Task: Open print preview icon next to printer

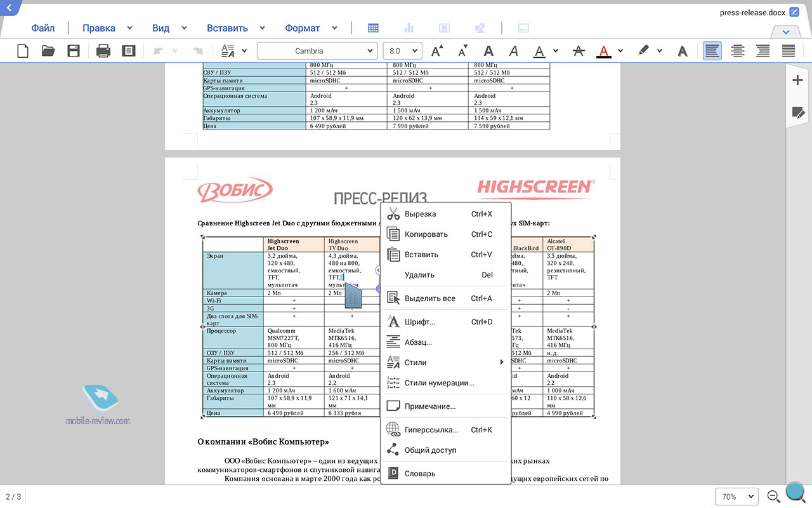Action: (129, 51)
